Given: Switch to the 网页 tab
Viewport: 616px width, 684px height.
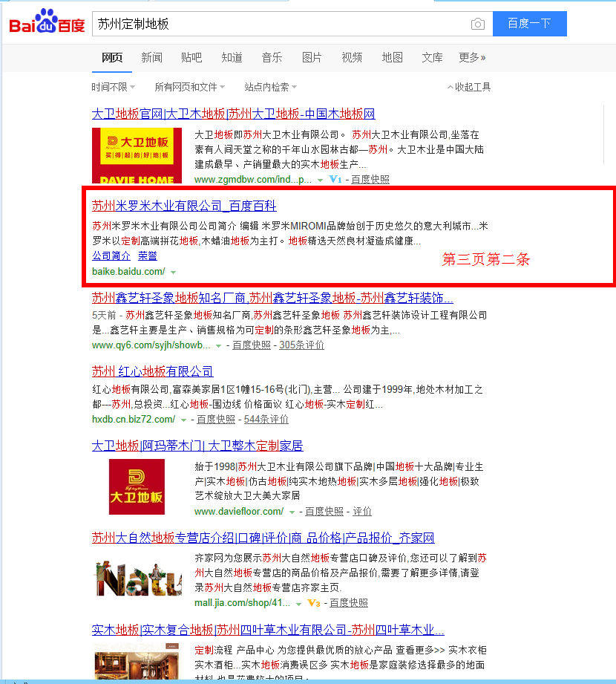Looking at the screenshot, I should 112,58.
